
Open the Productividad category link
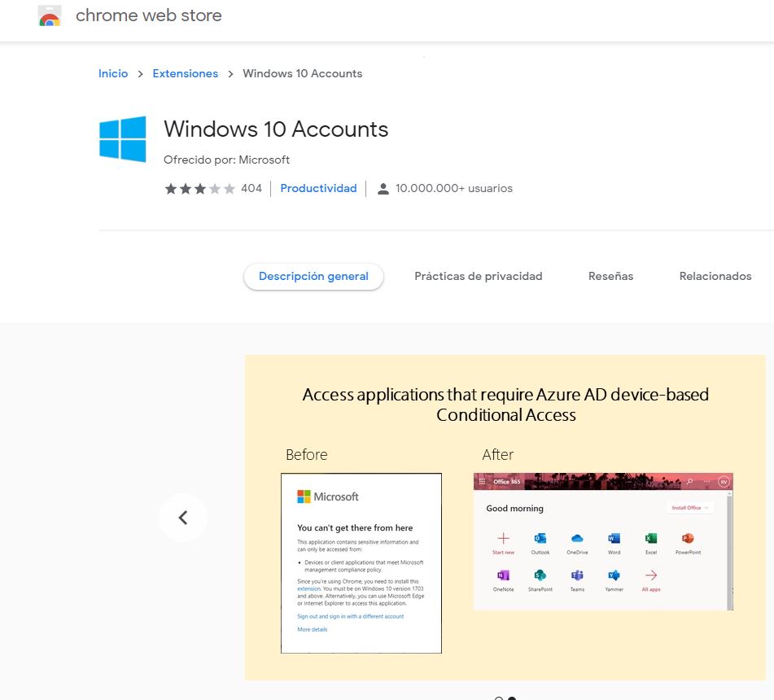pos(318,189)
